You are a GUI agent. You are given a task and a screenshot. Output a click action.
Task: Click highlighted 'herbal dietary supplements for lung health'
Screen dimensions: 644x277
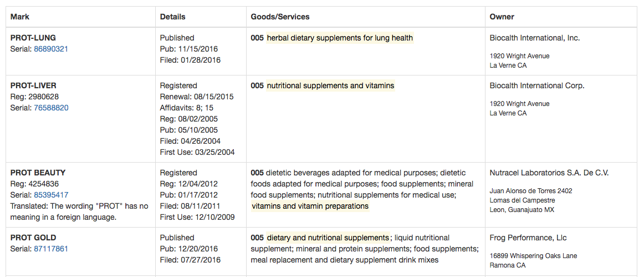(340, 38)
